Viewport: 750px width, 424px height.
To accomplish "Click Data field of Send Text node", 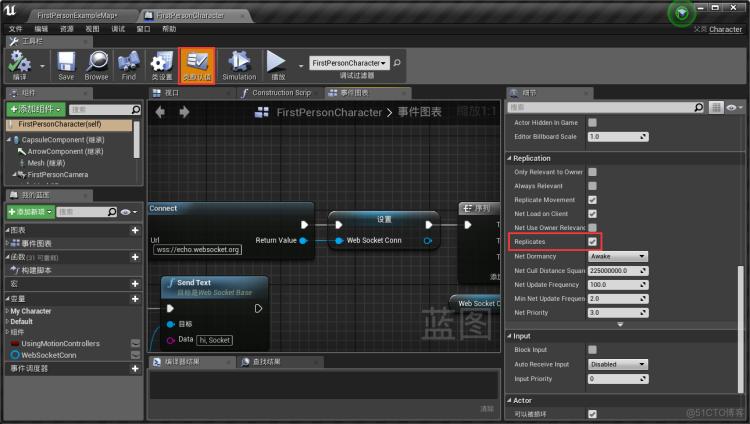I will [215, 340].
